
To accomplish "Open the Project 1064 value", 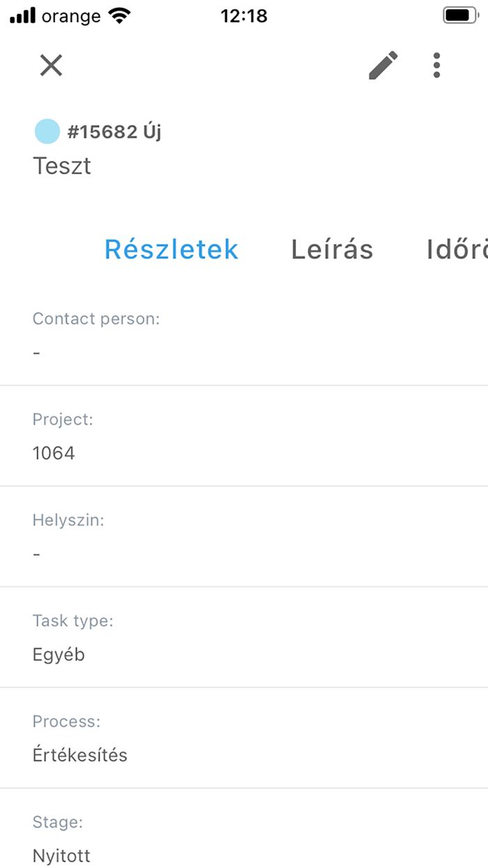I will (54, 453).
